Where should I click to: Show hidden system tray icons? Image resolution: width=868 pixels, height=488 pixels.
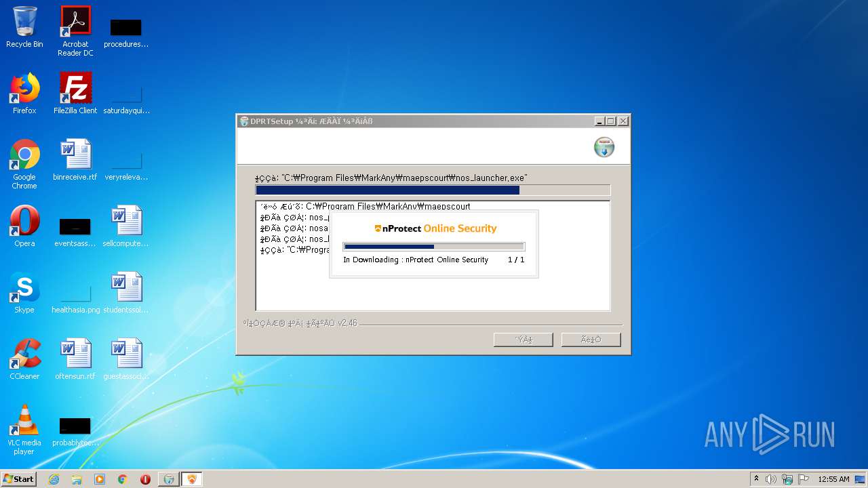(x=756, y=479)
